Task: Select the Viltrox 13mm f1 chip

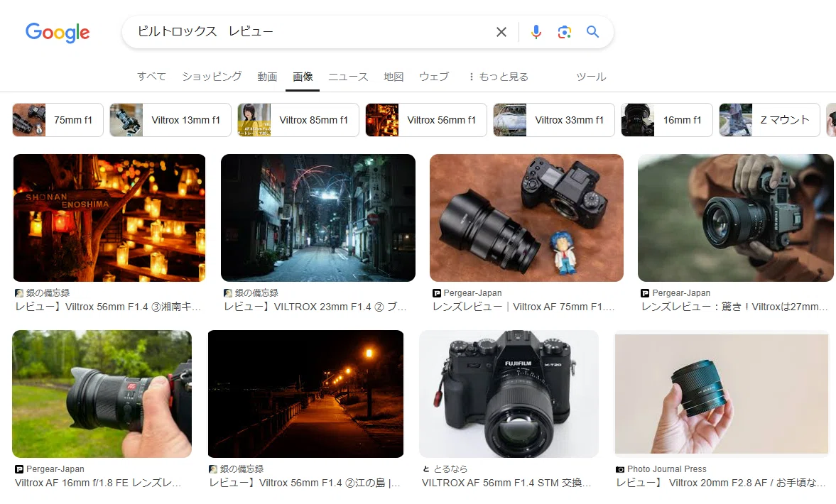Action: pos(170,120)
